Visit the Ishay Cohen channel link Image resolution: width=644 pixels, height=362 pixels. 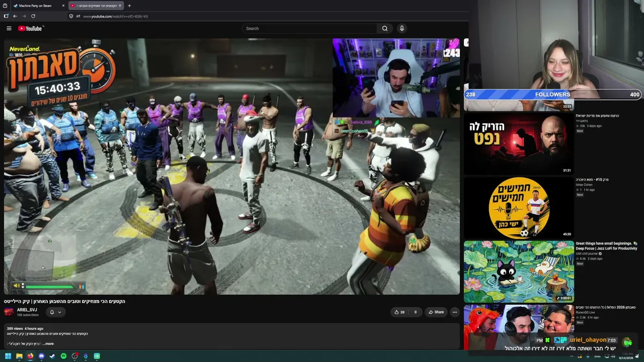[x=584, y=185]
